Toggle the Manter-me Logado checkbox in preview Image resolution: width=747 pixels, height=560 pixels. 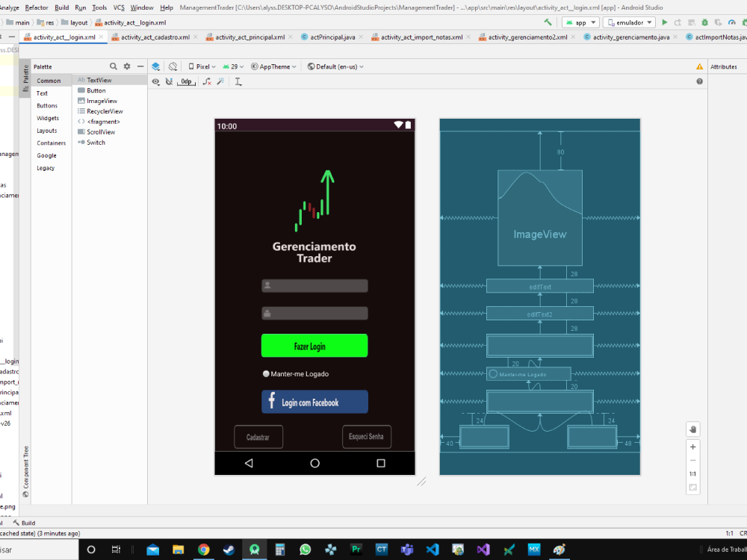pos(266,373)
